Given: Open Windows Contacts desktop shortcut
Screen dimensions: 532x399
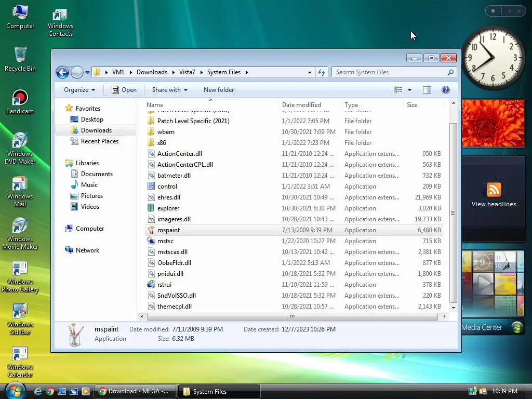Looking at the screenshot, I should tap(60, 22).
